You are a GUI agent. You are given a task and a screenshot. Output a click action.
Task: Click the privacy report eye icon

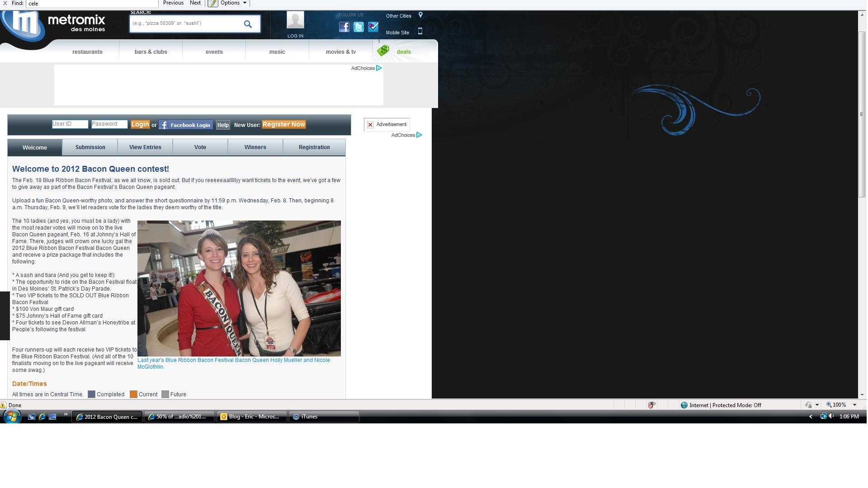point(651,405)
